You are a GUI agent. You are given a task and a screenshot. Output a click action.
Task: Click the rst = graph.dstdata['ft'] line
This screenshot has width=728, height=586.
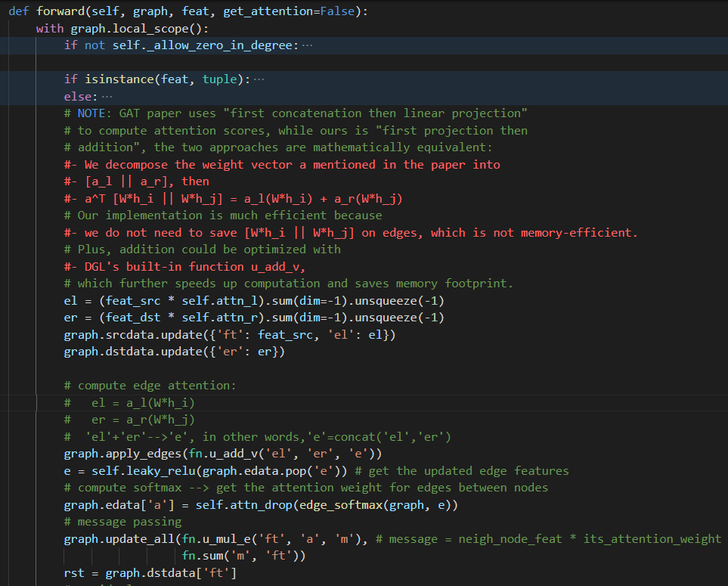pyautogui.click(x=150, y=573)
